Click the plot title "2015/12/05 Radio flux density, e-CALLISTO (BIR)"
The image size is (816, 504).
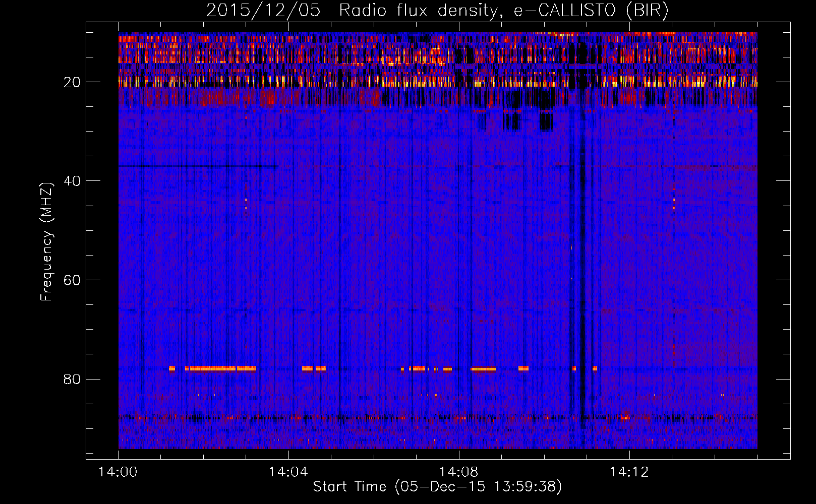(x=437, y=10)
